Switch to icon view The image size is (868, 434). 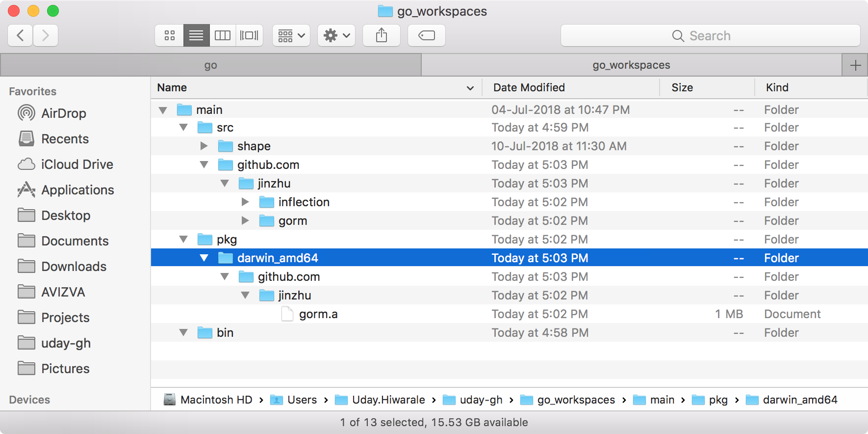coord(170,35)
